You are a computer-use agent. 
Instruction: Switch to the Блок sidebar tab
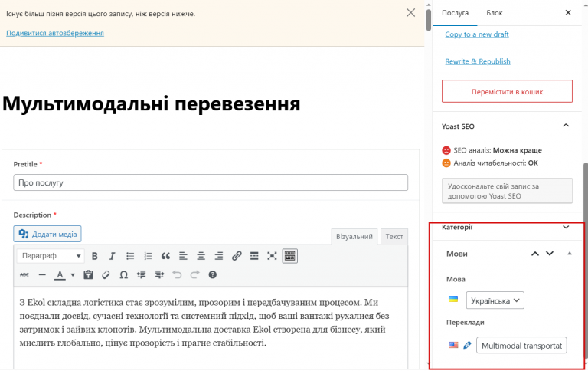[x=495, y=13]
